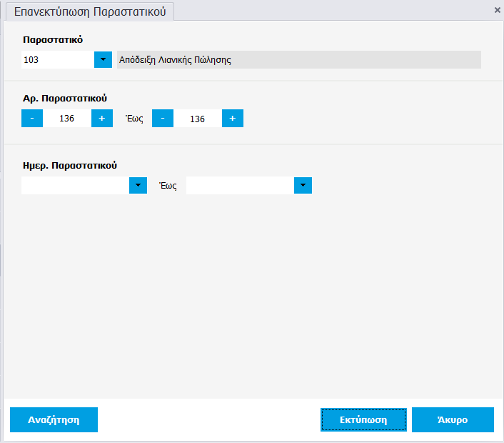Click the empty end date input field

[240, 186]
